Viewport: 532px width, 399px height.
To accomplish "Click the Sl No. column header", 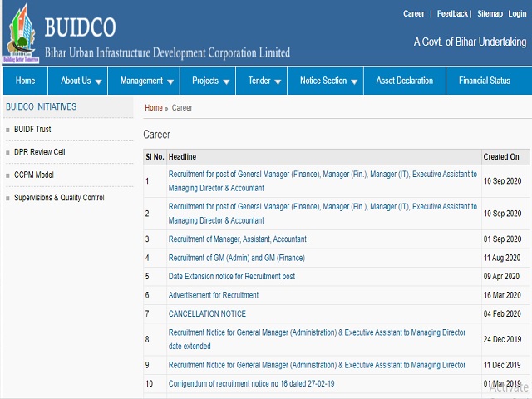I will tap(155, 157).
